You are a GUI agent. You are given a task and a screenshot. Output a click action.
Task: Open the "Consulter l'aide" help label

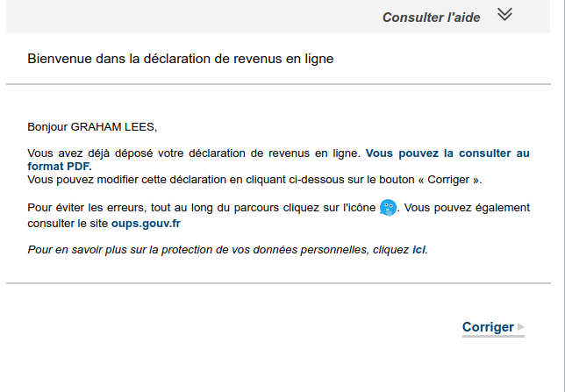(x=431, y=17)
